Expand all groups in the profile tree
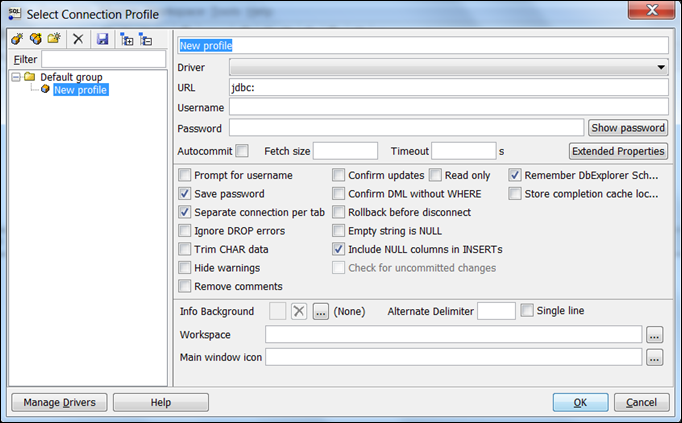This screenshot has width=682, height=423. coord(127,39)
